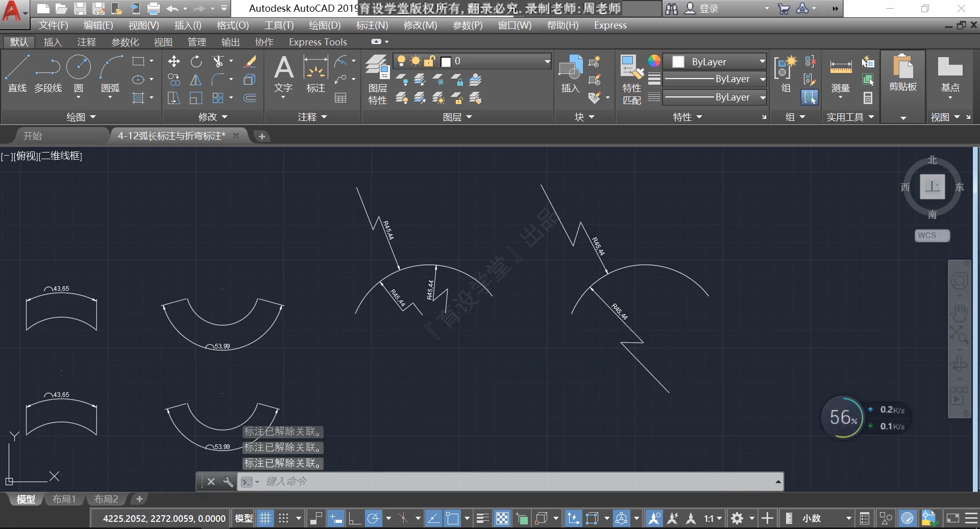Toggle lineweight display in status bar

pyautogui.click(x=482, y=519)
